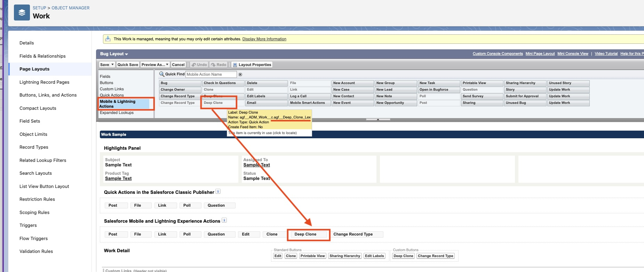The height and width of the screenshot is (272, 644).
Task: Click Sharing Hierarchy button in Standard Buttons
Action: tap(345, 256)
